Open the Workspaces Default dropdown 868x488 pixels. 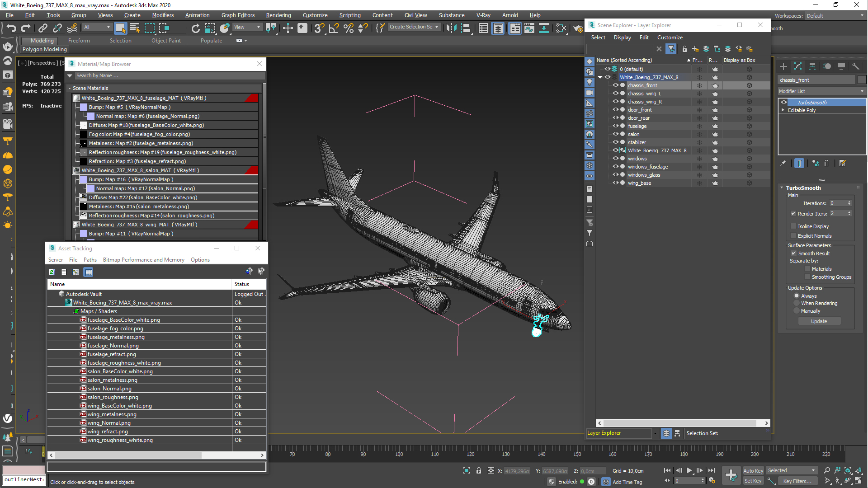click(x=835, y=16)
